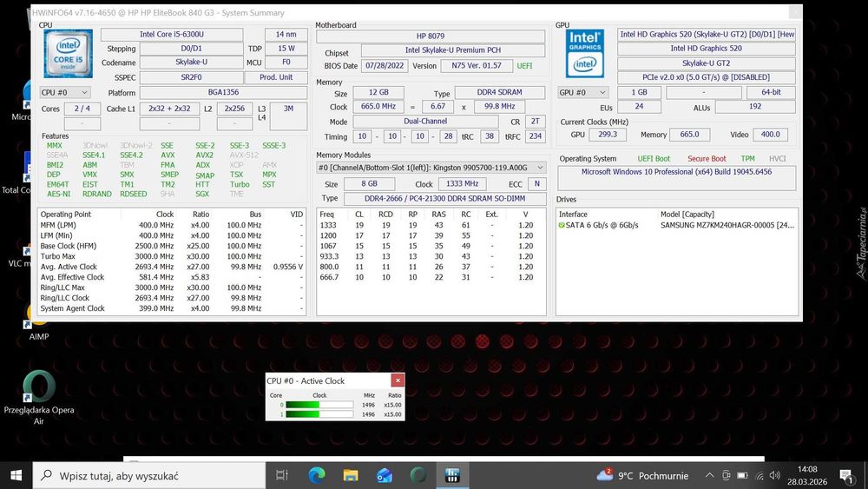Click the BIOS date 07/28/2022 field

click(385, 66)
